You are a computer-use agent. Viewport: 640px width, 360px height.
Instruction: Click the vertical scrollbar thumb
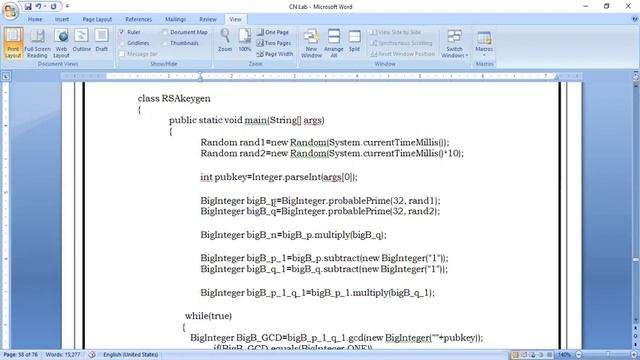pos(636,260)
